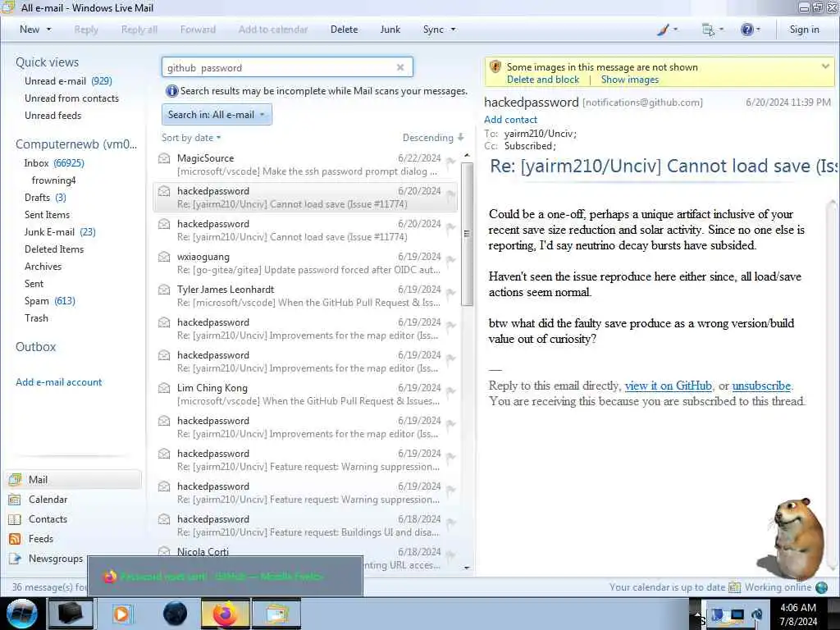Open the Inbox folder with 66925 unread
The image size is (840, 630).
54,163
